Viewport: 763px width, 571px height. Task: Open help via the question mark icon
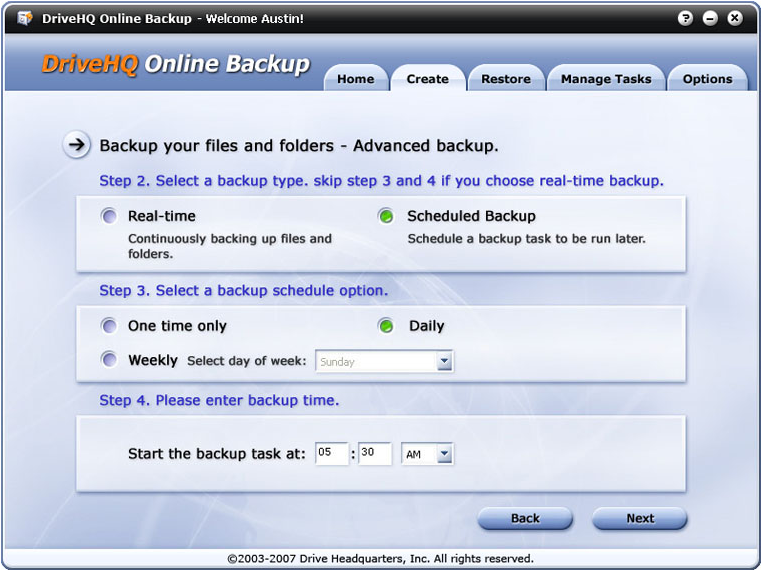[x=685, y=18]
